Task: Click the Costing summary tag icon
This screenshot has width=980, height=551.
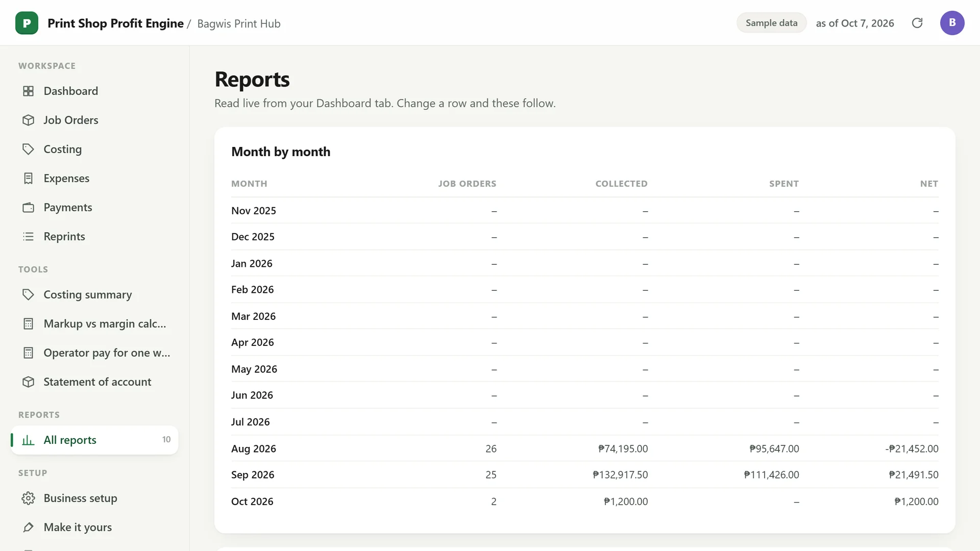Action: click(x=29, y=294)
